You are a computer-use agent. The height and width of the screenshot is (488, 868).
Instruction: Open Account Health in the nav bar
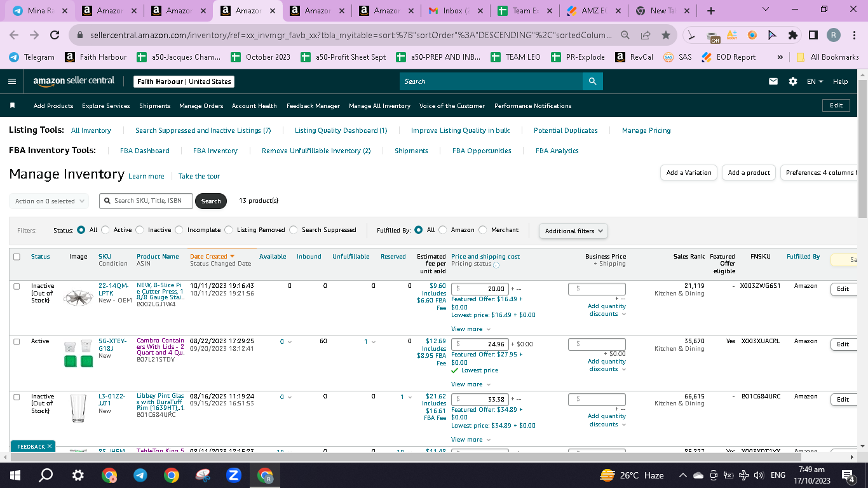point(254,106)
